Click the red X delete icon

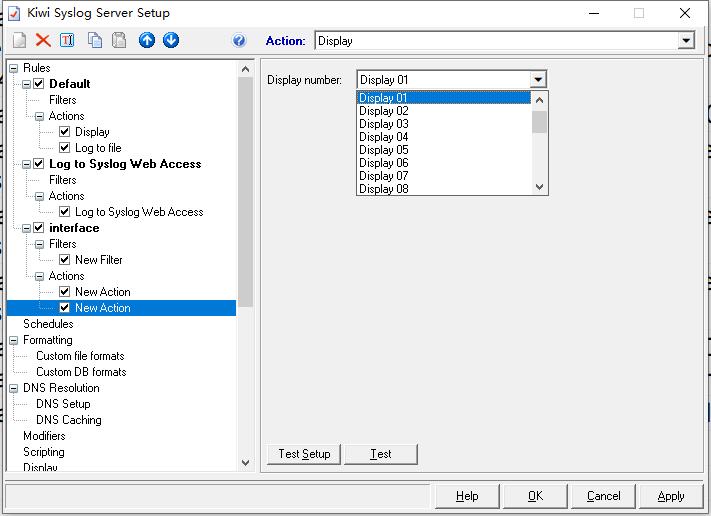pos(43,40)
